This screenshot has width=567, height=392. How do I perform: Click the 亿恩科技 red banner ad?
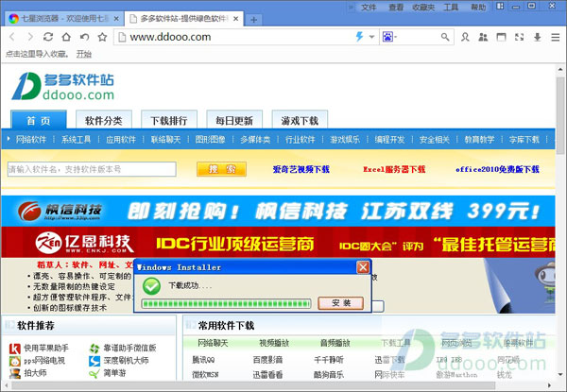[x=278, y=242]
